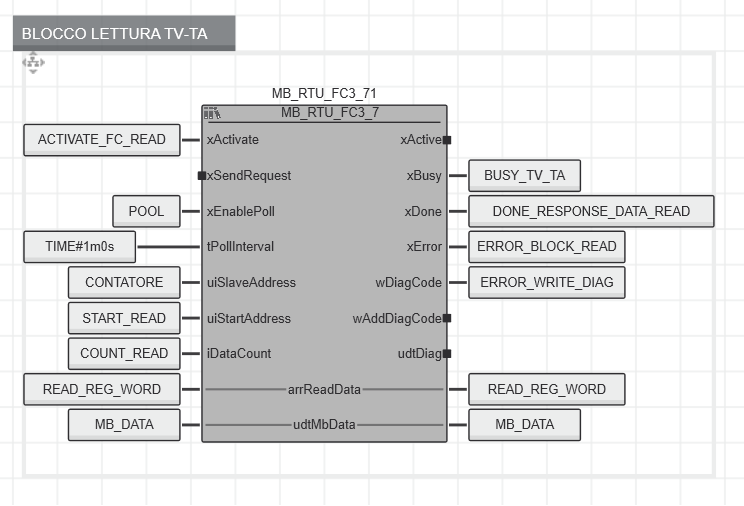The height and width of the screenshot is (506, 744).
Task: Click the tPollInterval input label
Action: pos(240,247)
